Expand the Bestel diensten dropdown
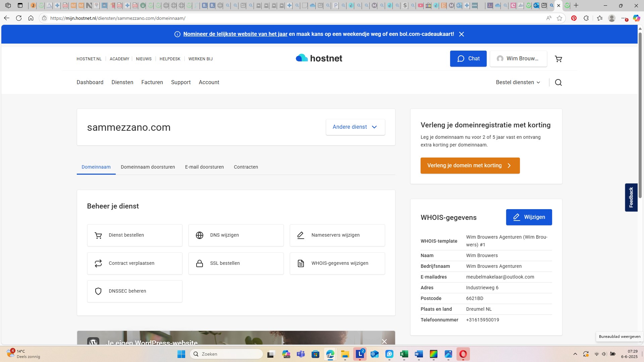 pyautogui.click(x=518, y=82)
